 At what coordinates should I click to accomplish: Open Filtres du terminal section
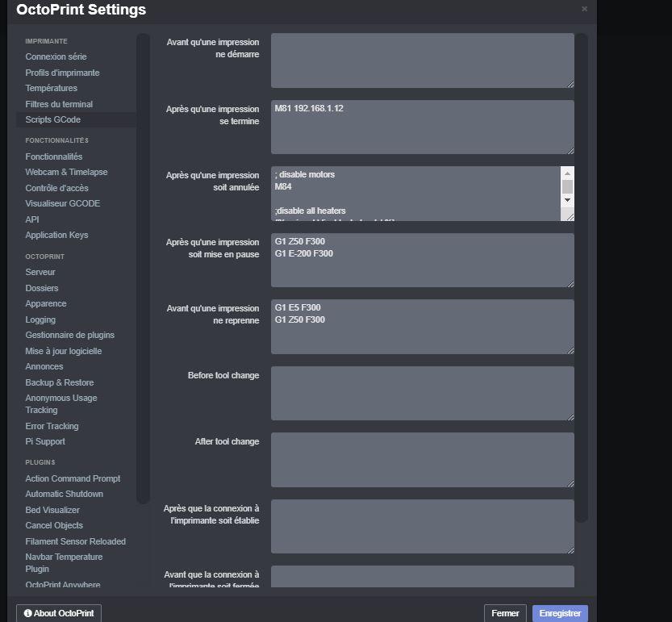(x=59, y=104)
